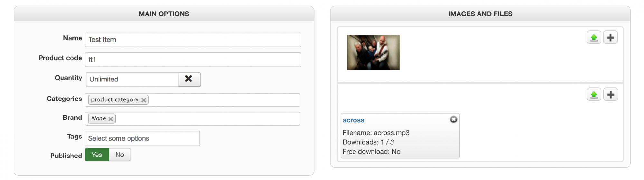
Task: Click the Name input field
Action: (x=193, y=40)
